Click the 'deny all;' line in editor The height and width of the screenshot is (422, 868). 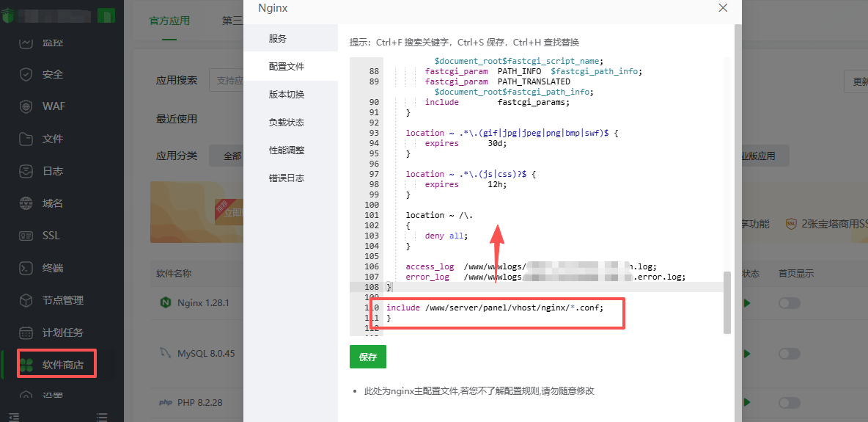pos(446,236)
